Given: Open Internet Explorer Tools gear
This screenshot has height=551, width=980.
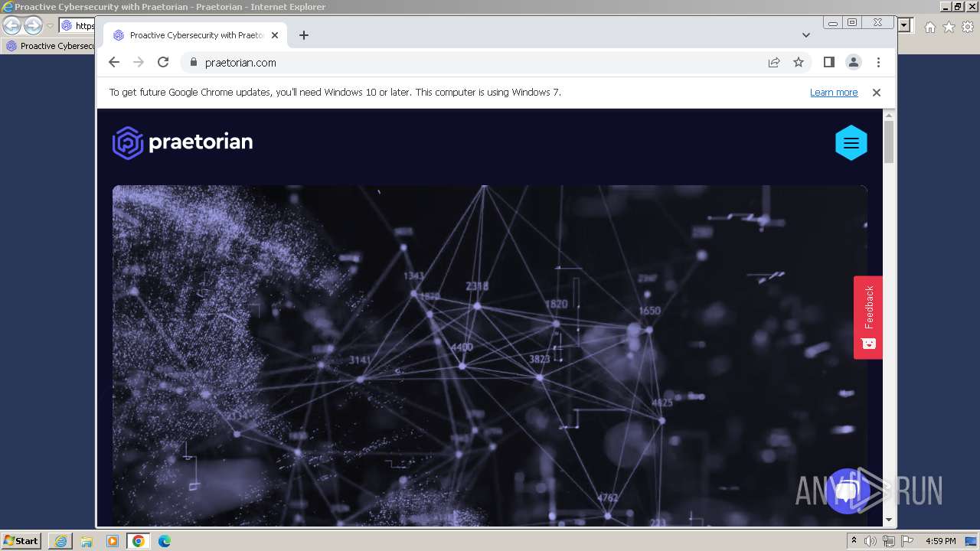Looking at the screenshot, I should 968,27.
